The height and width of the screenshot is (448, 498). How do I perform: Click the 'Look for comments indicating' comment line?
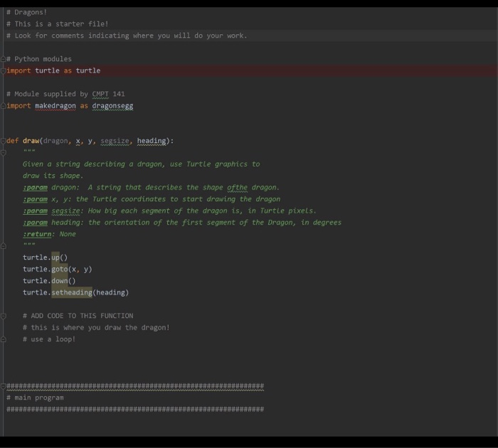click(127, 36)
